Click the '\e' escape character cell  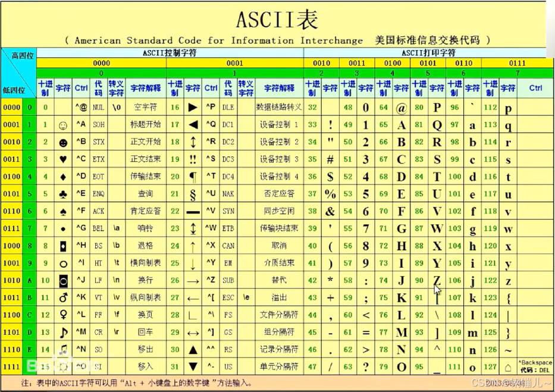(246, 297)
